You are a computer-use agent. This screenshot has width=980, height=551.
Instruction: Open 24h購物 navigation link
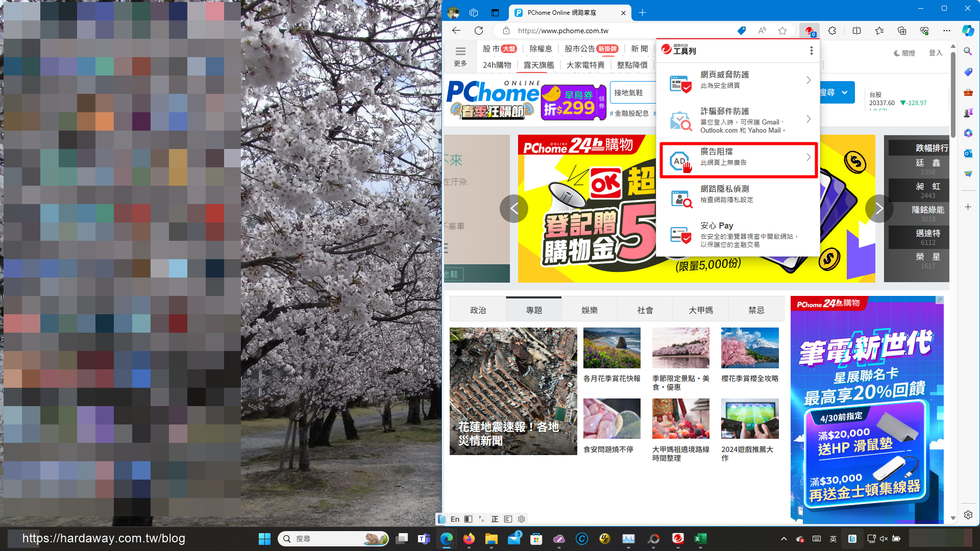click(497, 65)
